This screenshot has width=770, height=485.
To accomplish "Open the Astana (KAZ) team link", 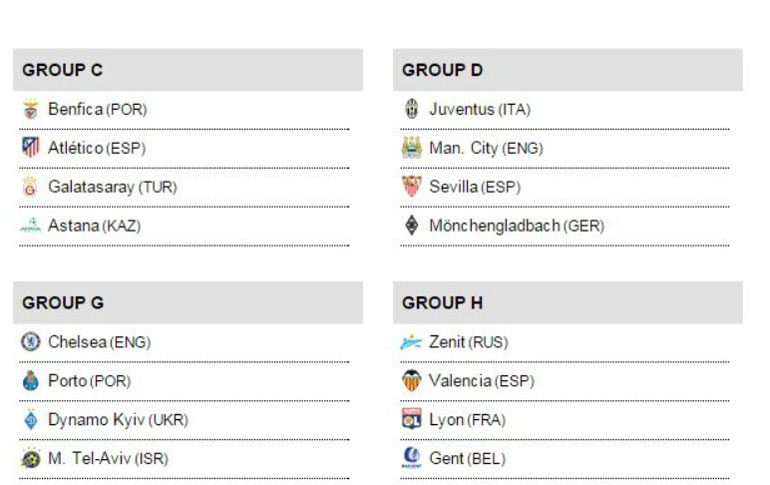I will pos(94,226).
